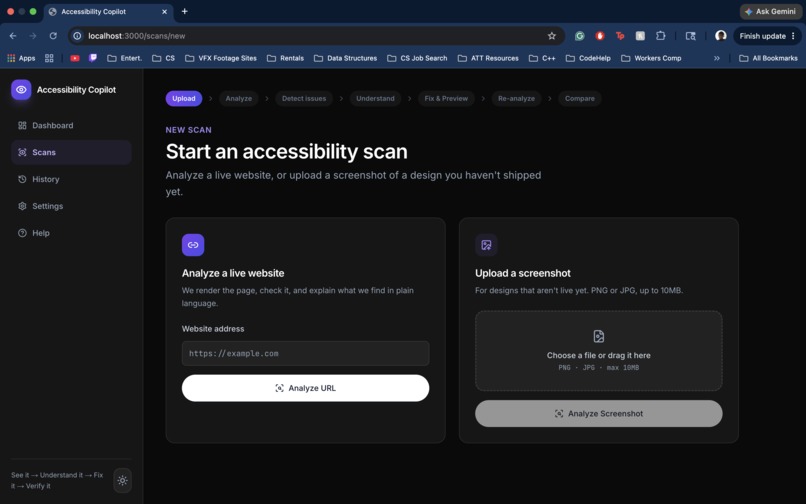Focus the Website address input field
The width and height of the screenshot is (806, 504).
(305, 353)
